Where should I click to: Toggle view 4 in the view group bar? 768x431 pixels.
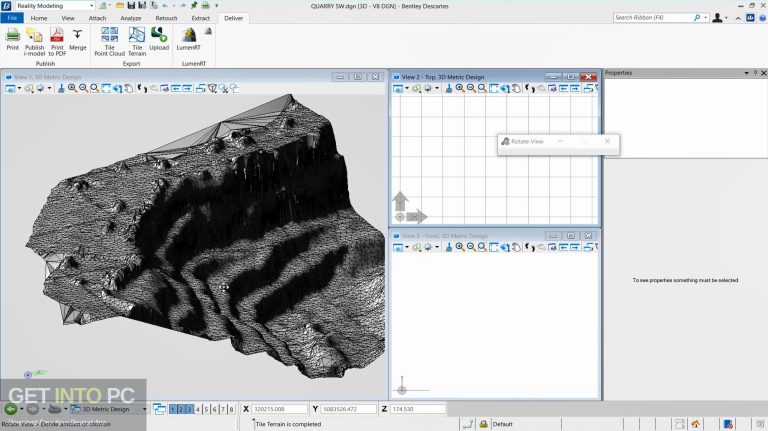(x=198, y=409)
